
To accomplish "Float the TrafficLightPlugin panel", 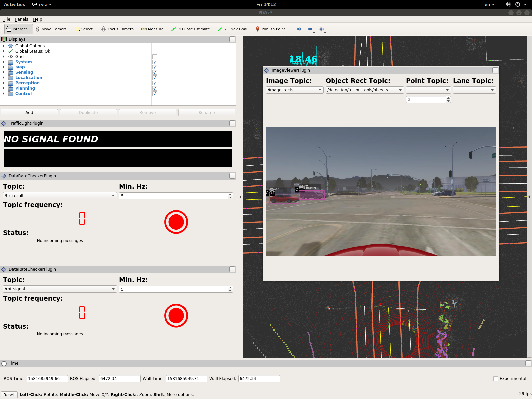I will coord(232,123).
